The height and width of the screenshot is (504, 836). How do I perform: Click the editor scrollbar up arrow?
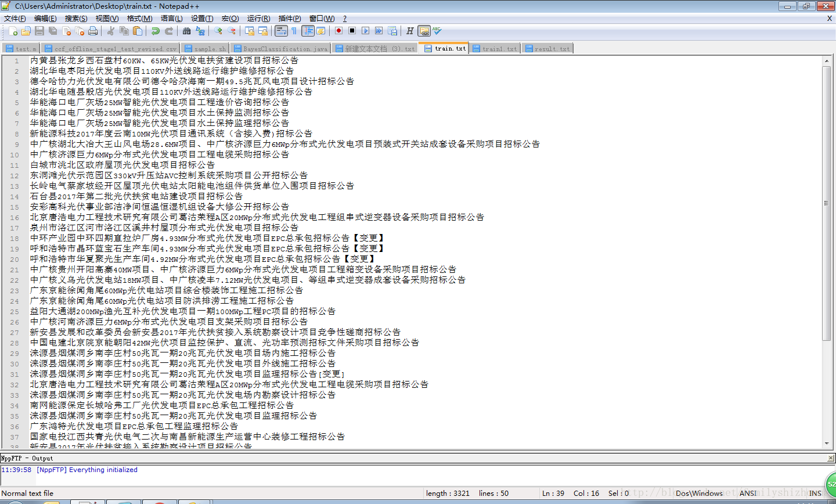click(826, 61)
